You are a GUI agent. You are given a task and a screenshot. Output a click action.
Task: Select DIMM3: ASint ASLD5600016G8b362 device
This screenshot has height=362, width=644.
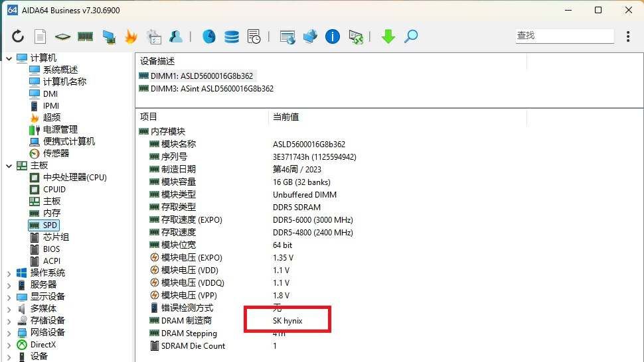click(212, 89)
